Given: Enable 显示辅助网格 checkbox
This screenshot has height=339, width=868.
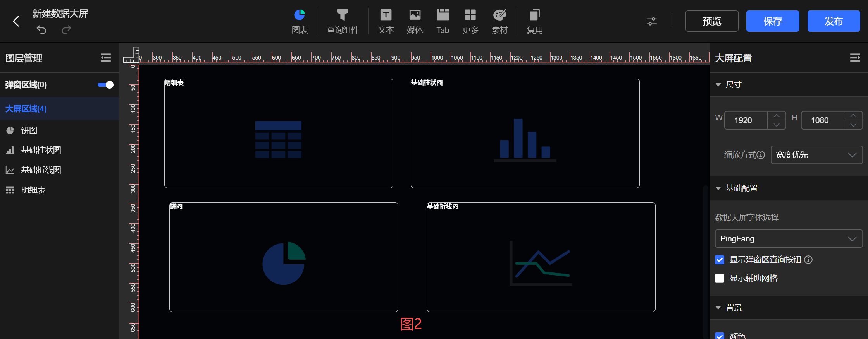Looking at the screenshot, I should 720,278.
